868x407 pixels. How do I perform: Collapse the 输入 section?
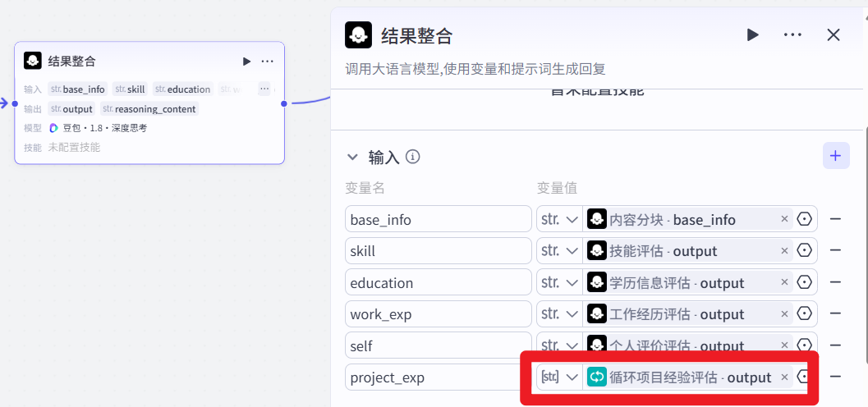352,157
